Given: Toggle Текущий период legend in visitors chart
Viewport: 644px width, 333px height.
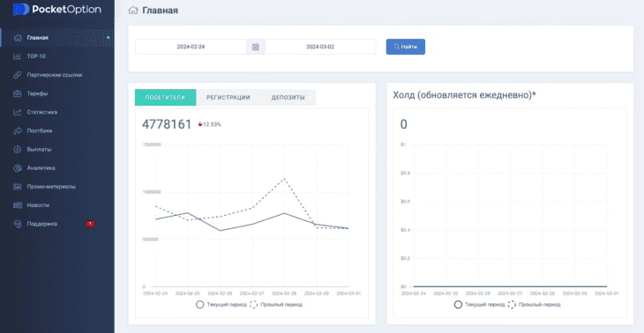Looking at the screenshot, I should click(221, 305).
